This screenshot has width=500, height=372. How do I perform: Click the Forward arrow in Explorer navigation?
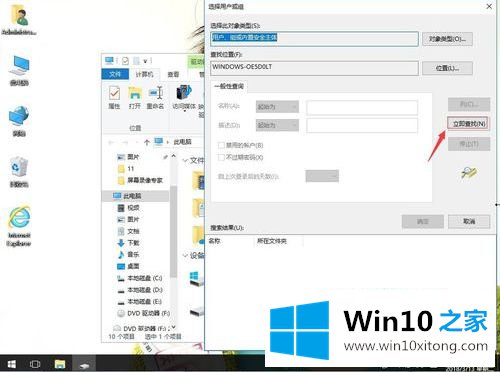click(x=125, y=142)
